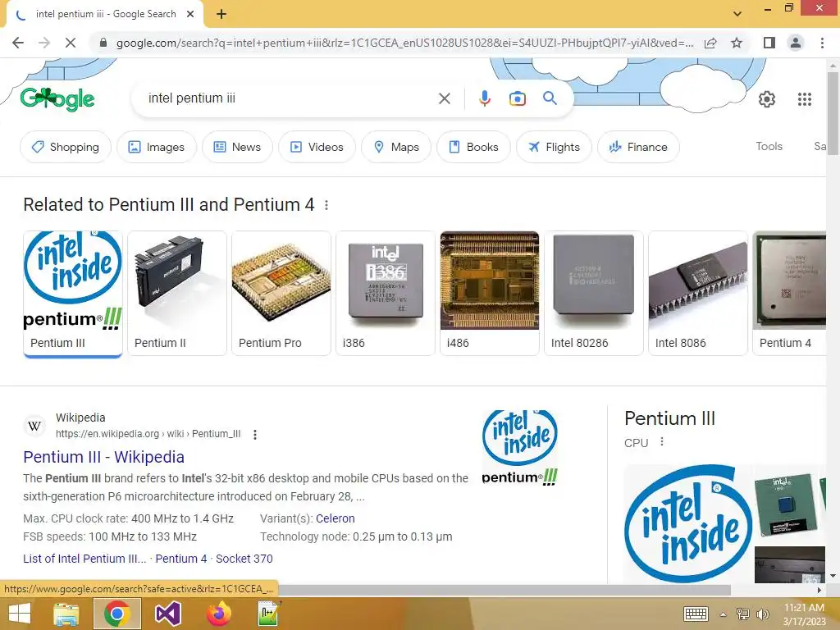Open the Socket 370 sitelink
840x630 pixels.
point(244,559)
